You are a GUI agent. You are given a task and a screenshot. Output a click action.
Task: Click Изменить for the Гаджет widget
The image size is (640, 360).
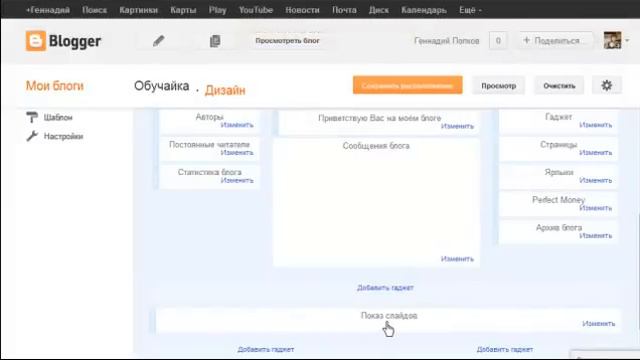pos(596,125)
